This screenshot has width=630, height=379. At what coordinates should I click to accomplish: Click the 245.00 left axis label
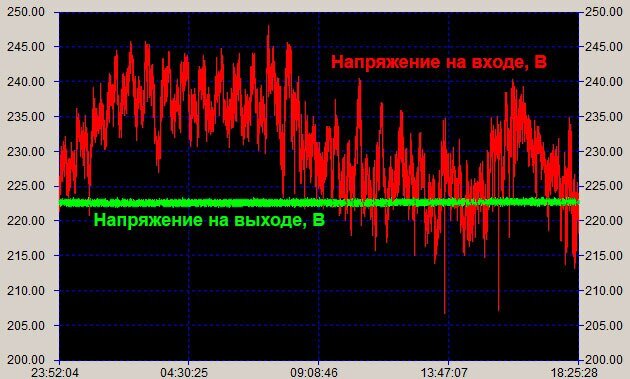[26, 47]
